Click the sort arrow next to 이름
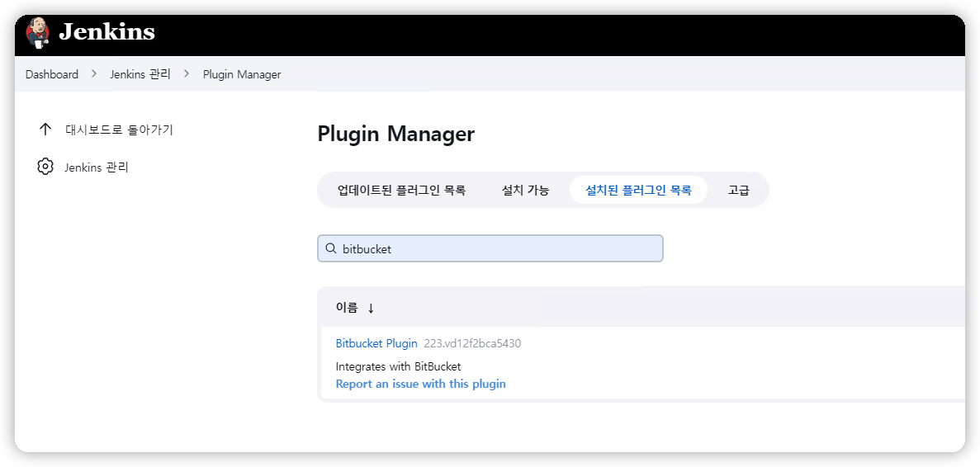Image resolution: width=980 pixels, height=467 pixels. click(371, 308)
